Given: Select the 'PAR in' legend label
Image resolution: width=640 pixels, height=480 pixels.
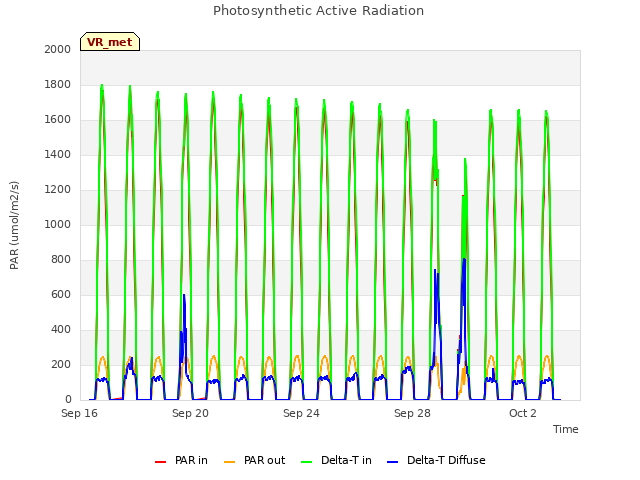Looking at the screenshot, I should pyautogui.click(x=191, y=460).
